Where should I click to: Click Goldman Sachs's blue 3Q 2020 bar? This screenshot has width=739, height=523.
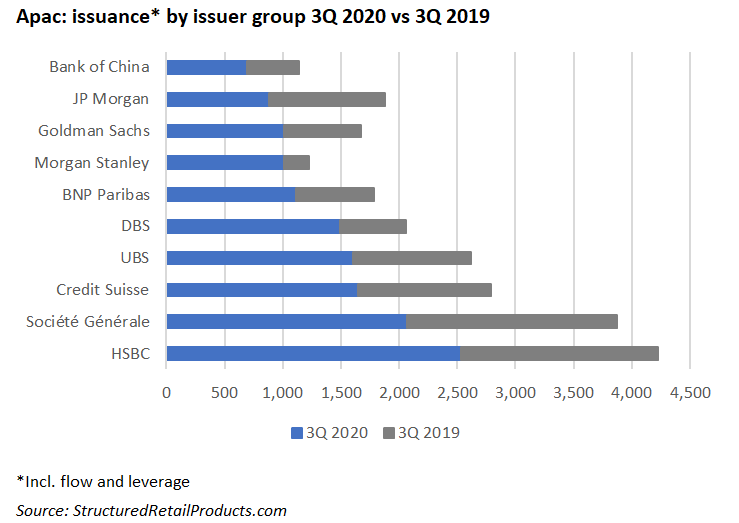click(225, 131)
